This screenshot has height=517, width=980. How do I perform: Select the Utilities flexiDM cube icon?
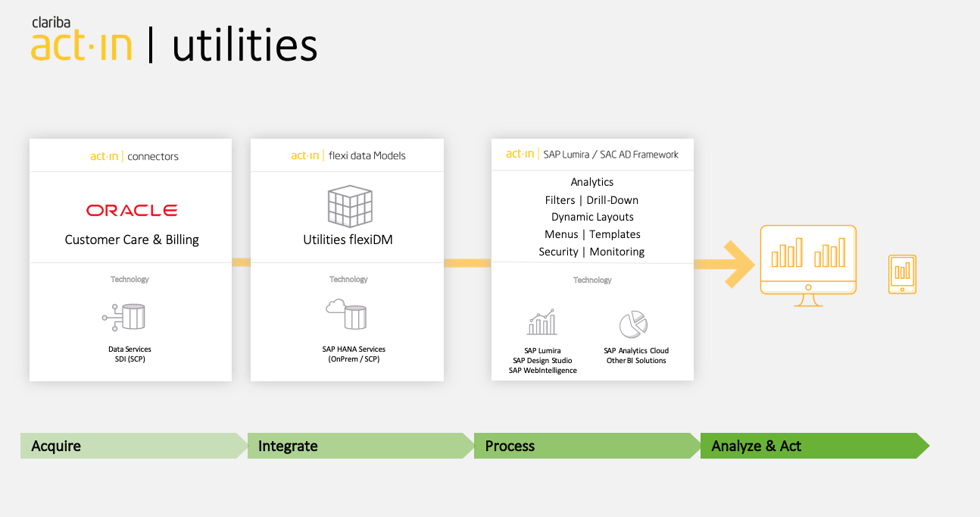pyautogui.click(x=349, y=206)
